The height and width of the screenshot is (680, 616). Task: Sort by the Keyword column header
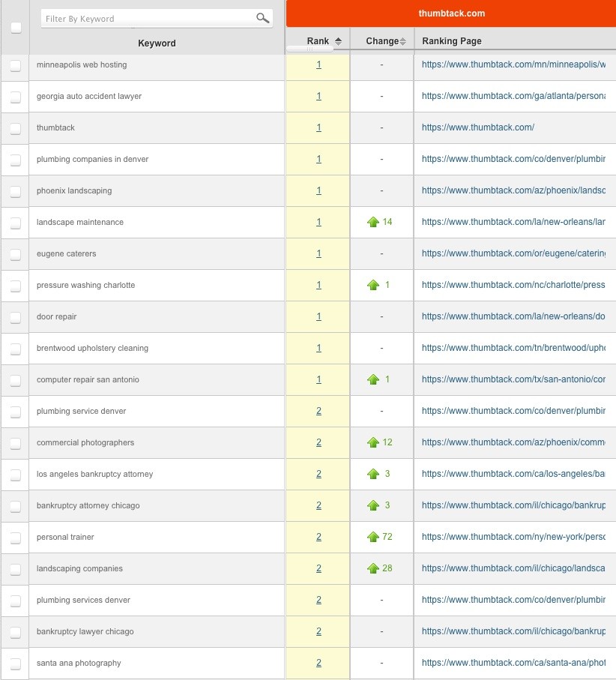click(x=157, y=43)
